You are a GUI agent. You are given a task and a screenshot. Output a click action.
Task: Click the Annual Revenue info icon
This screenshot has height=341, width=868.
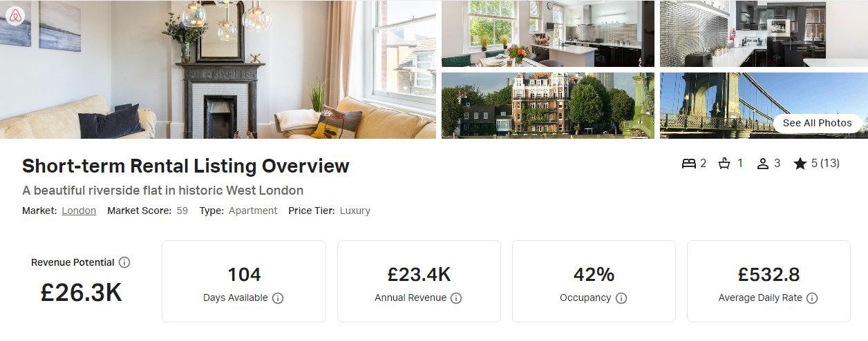456,298
